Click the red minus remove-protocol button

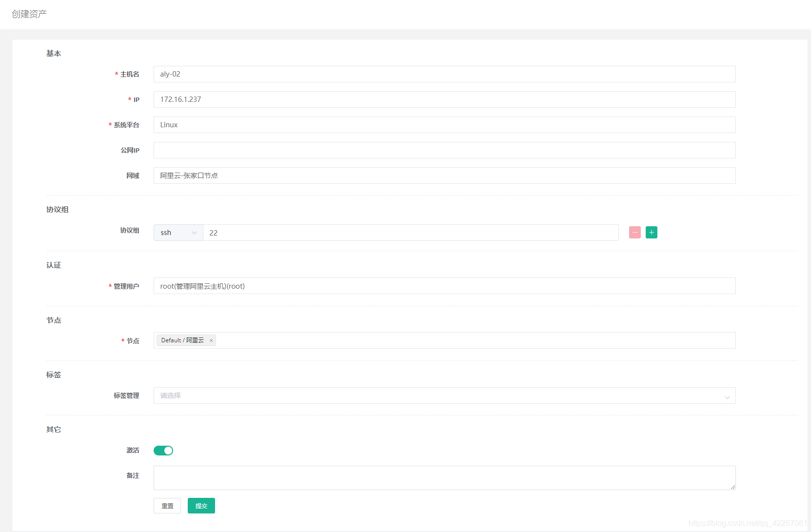coord(634,233)
